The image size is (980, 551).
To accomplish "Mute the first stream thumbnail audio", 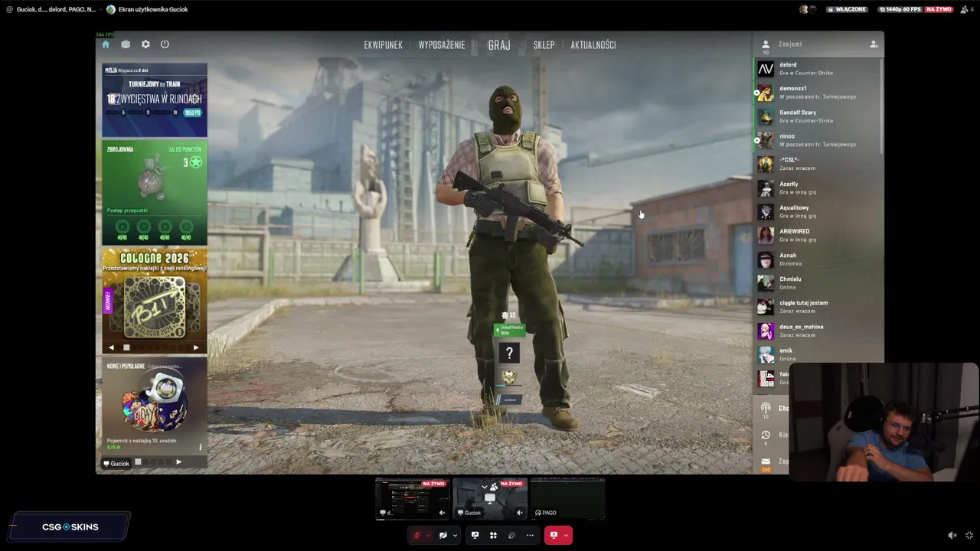I will click(442, 513).
